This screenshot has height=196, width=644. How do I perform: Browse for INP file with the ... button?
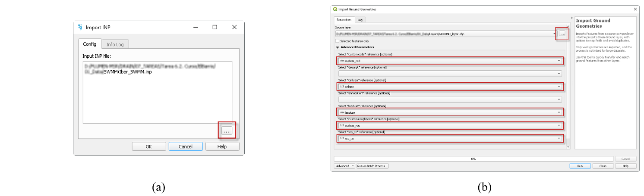[x=227, y=130]
